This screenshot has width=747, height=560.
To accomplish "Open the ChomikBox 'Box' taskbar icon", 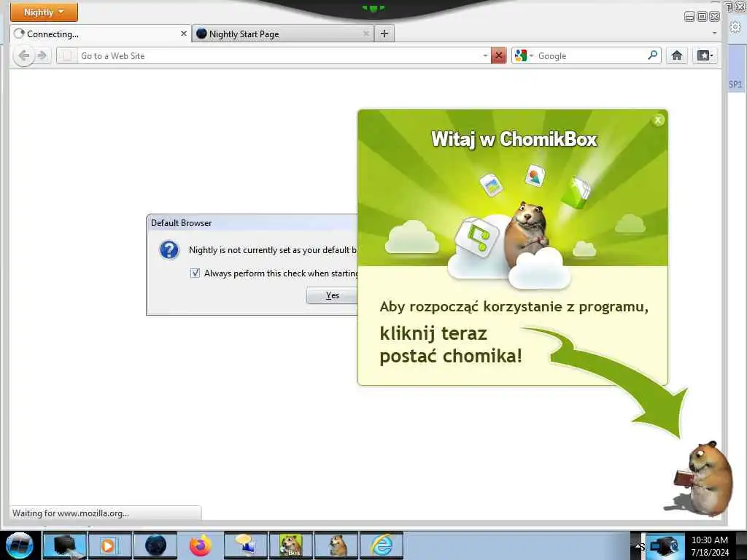I will tap(290, 545).
